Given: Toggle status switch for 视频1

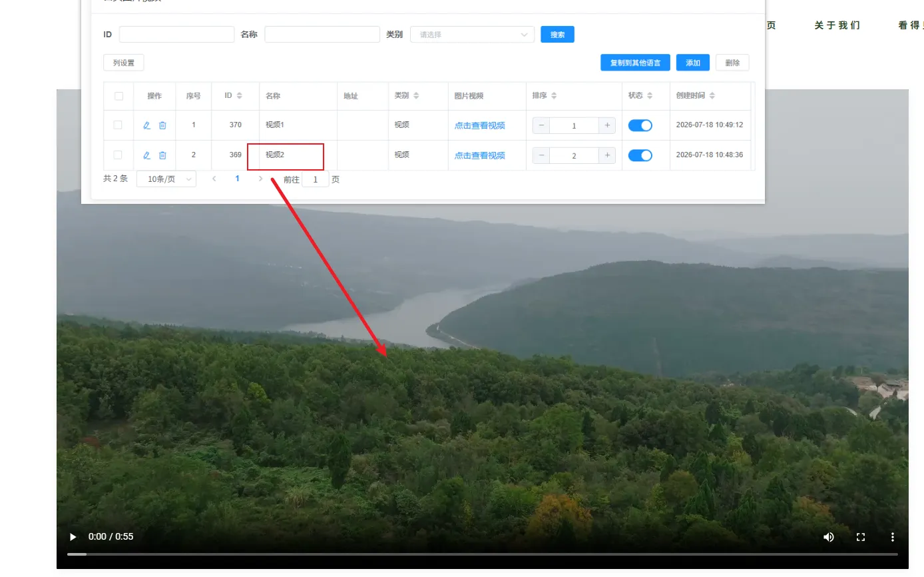Looking at the screenshot, I should 640,125.
